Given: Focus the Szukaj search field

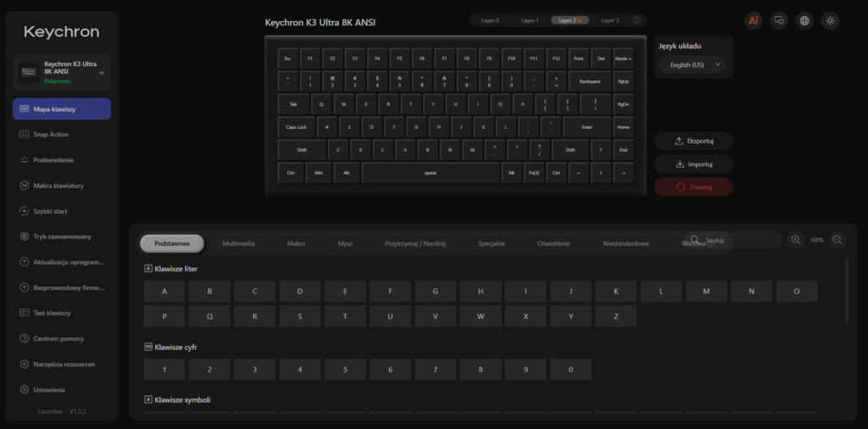Looking at the screenshot, I should tap(733, 240).
